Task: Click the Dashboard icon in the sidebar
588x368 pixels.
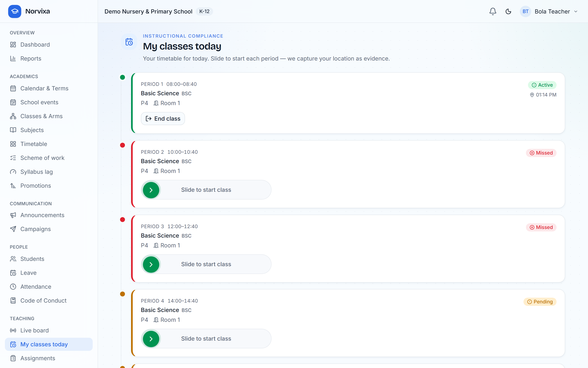Action: 13,45
